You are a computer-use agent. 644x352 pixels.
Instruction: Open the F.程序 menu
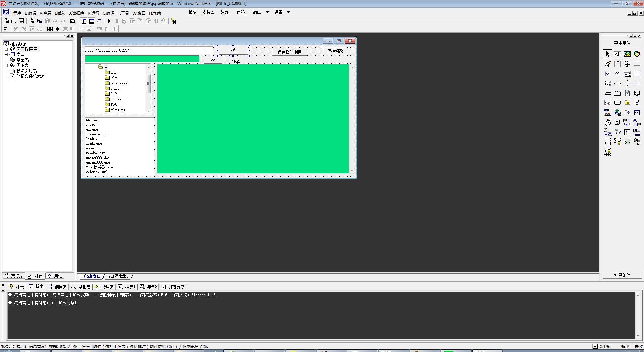[x=15, y=13]
